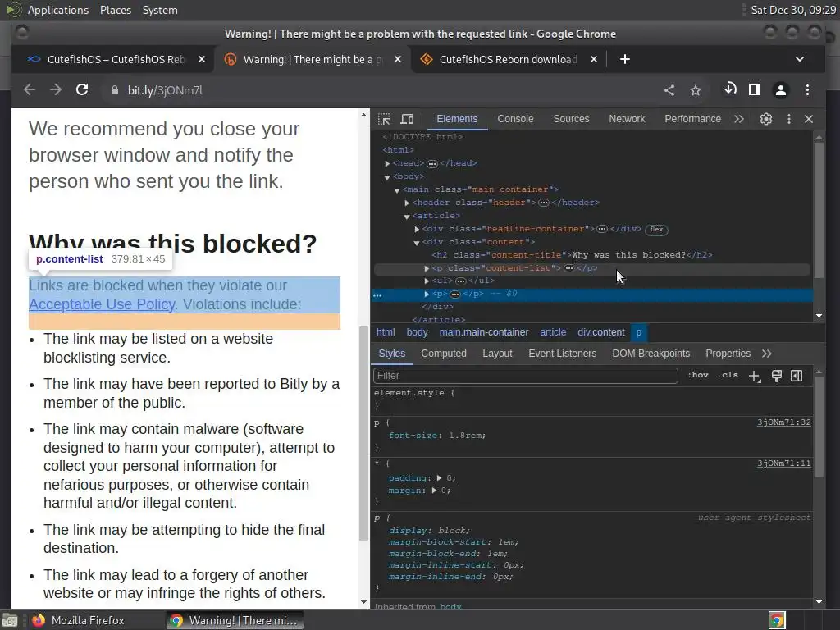Viewport: 840px width, 630px height.
Task: Open a new Chrome tab with plus
Action: click(x=624, y=59)
